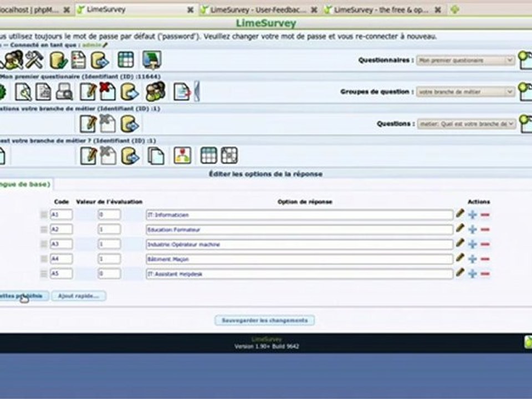This screenshot has width=532, height=399.
Task: Click the A1 code input field
Action: point(62,214)
